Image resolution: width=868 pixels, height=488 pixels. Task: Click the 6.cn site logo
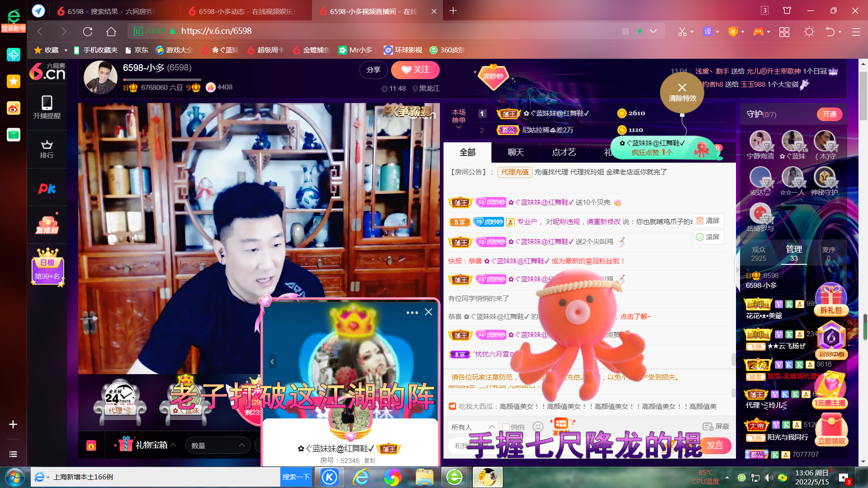47,71
